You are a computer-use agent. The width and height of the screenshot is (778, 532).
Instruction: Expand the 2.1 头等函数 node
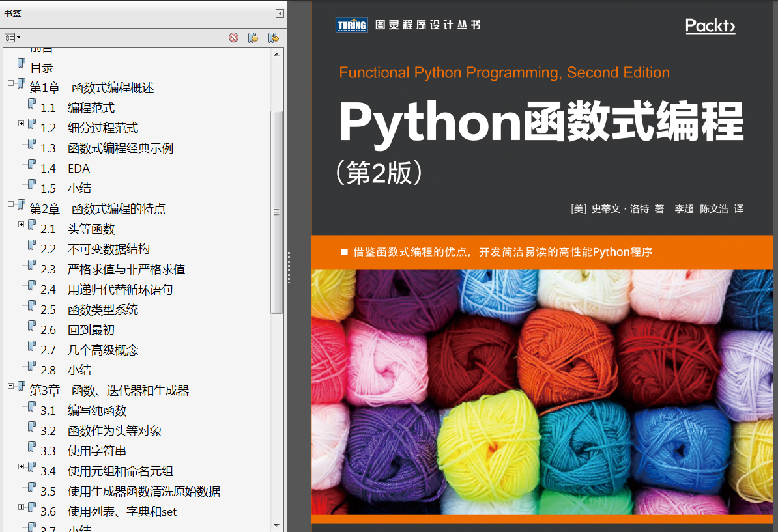click(x=22, y=225)
